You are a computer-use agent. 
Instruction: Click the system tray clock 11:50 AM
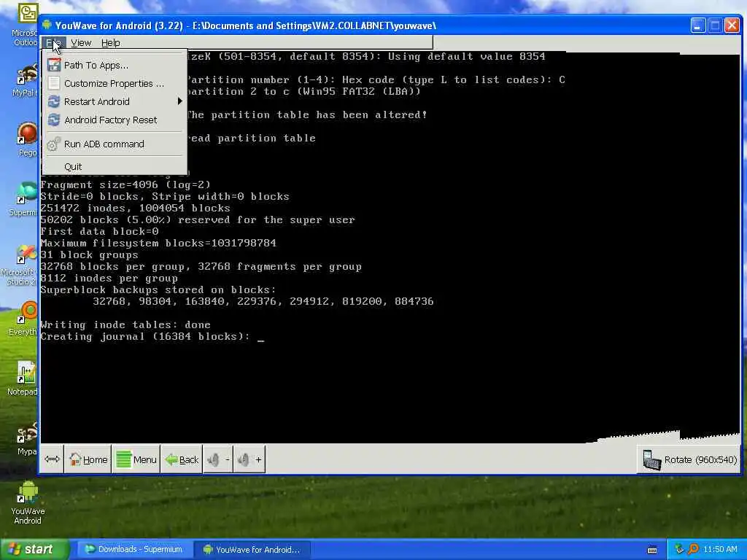tap(720, 549)
